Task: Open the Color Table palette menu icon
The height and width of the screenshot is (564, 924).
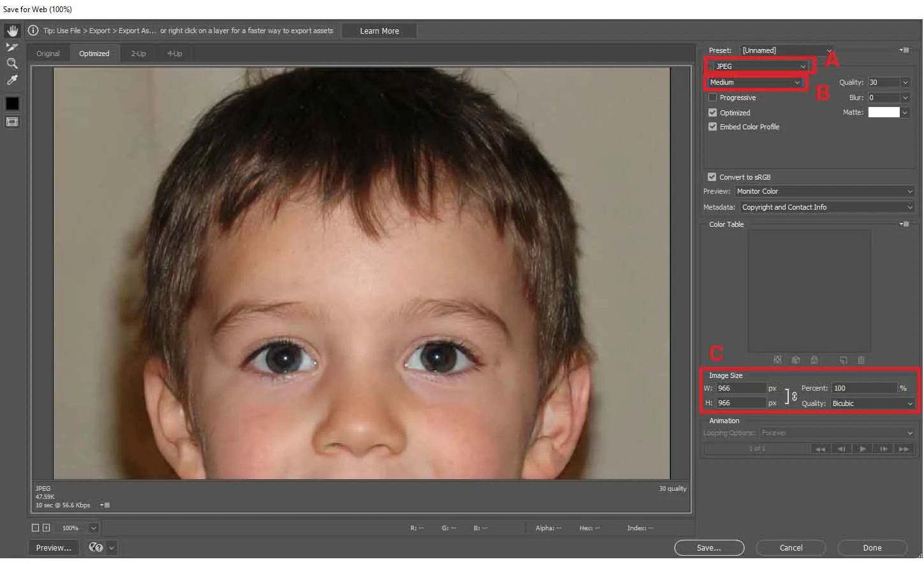Action: tap(904, 224)
